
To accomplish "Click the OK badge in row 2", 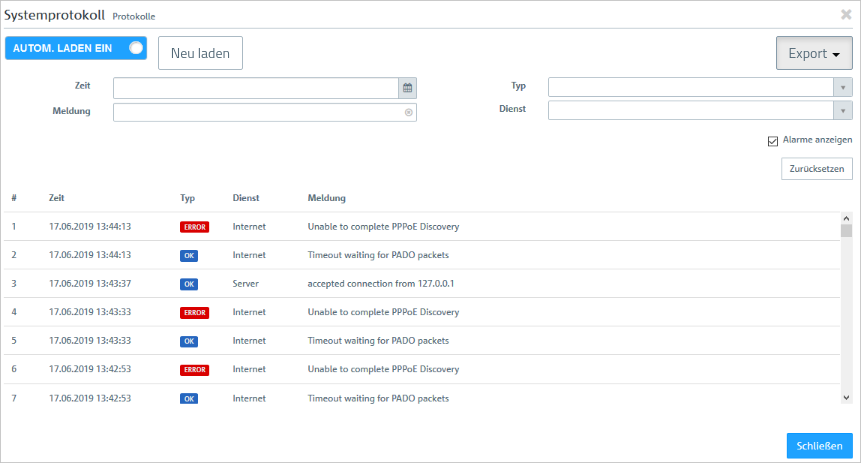I will (189, 256).
